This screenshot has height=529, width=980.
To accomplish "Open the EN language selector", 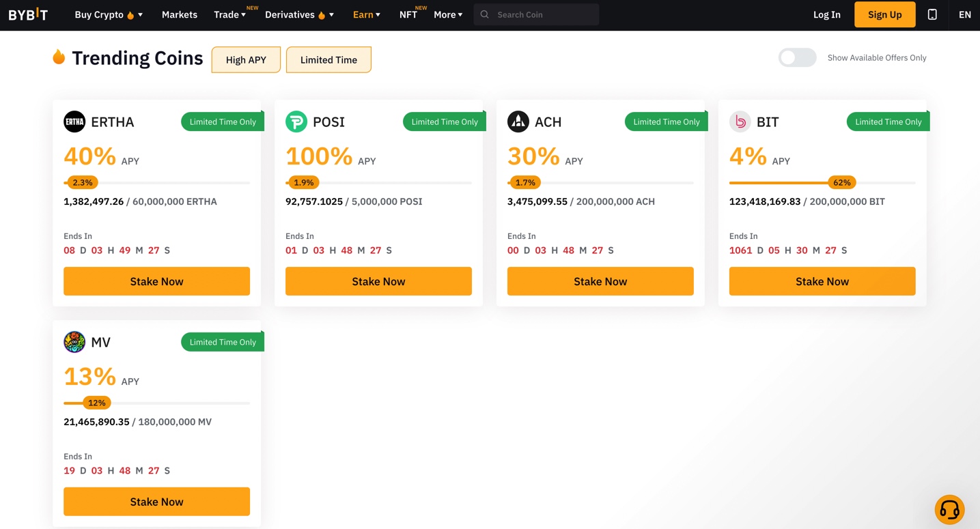I will [x=964, y=14].
